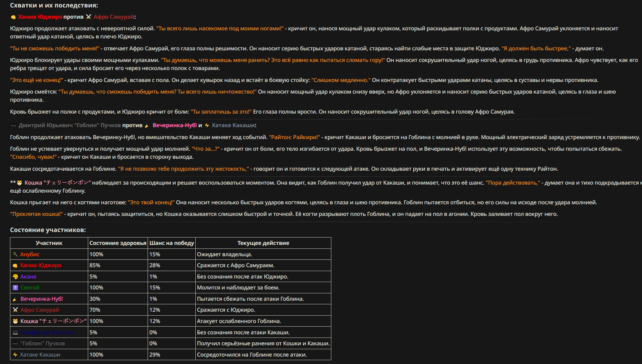
Task: Click the party popper icon in Вечеринка-Нуб! table row
Action: coord(15,299)
